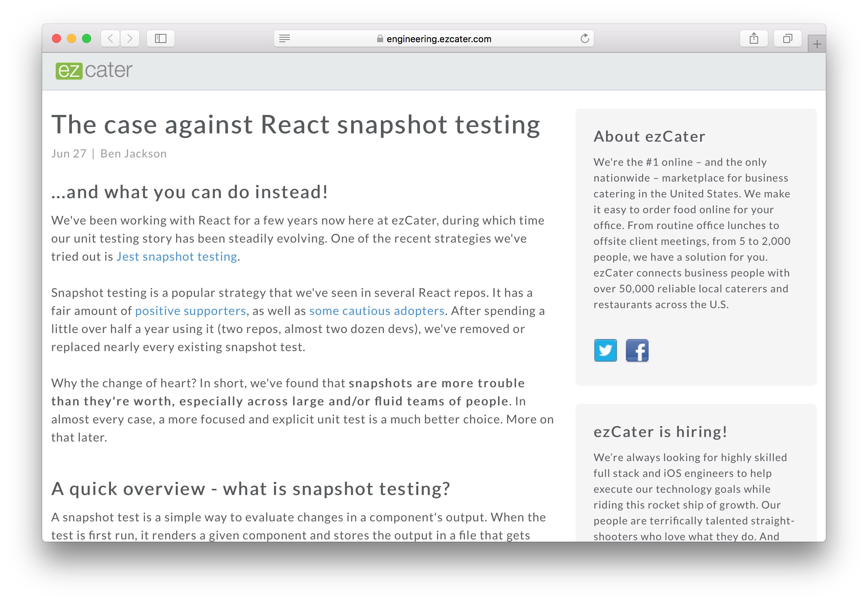The height and width of the screenshot is (602, 868).
Task: Minimize the window with the yellow button
Action: [72, 38]
